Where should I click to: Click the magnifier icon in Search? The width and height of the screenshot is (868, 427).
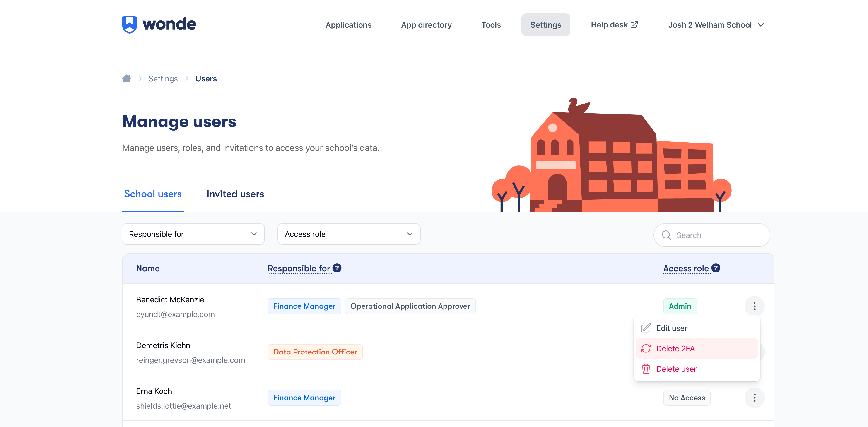coord(666,235)
